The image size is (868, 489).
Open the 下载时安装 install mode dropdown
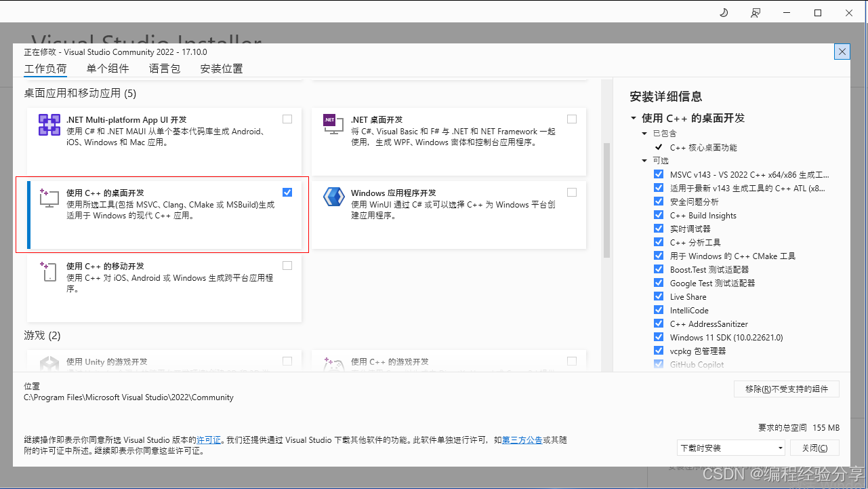(731, 448)
